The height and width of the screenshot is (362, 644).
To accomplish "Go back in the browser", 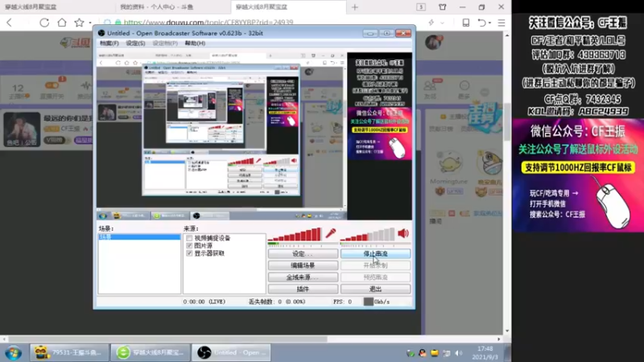I will tap(10, 23).
